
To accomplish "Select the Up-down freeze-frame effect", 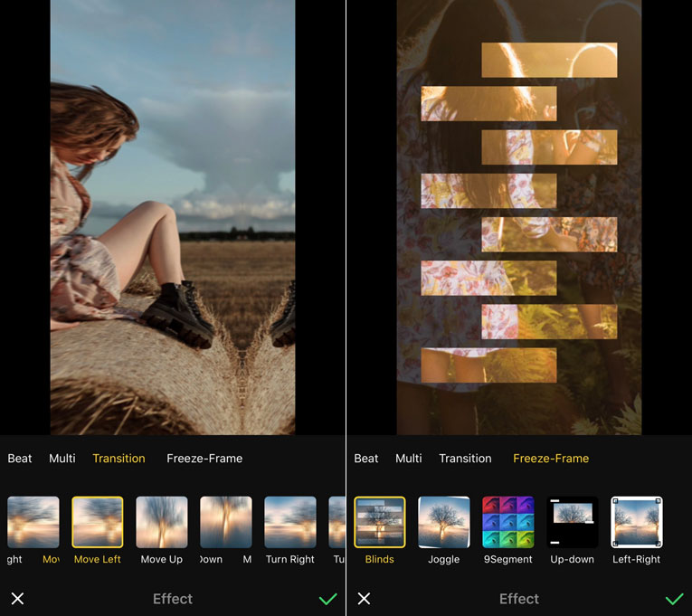I will coord(572,523).
